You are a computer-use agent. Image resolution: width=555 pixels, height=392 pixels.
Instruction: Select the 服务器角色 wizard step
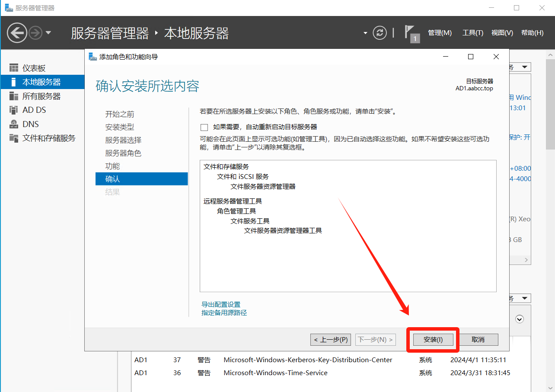click(x=123, y=153)
